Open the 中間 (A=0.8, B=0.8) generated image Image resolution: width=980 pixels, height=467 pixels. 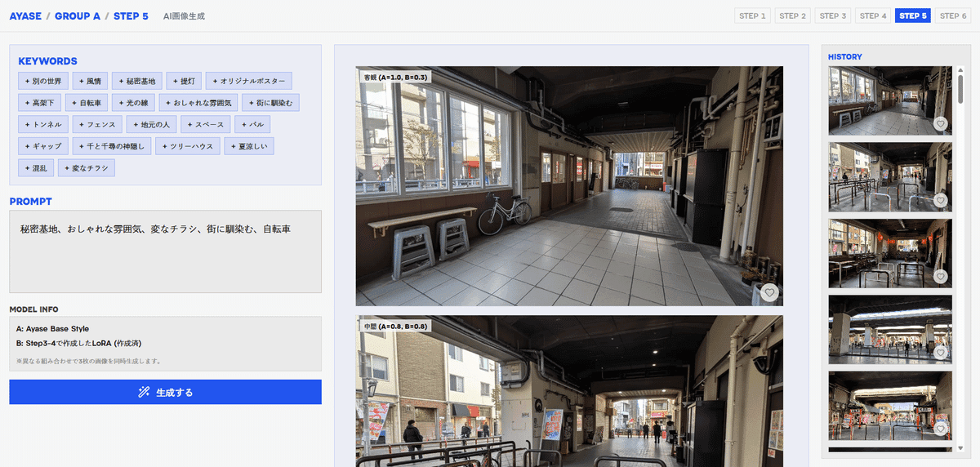(x=569, y=391)
